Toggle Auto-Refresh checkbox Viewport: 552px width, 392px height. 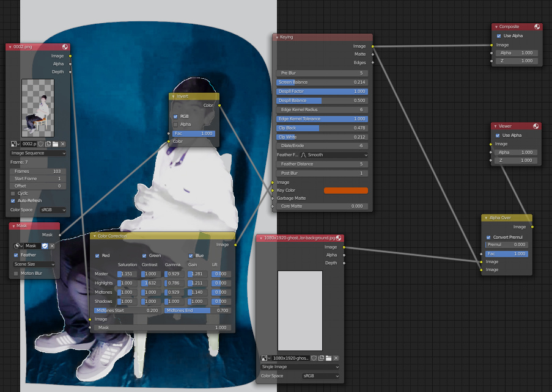click(x=13, y=201)
